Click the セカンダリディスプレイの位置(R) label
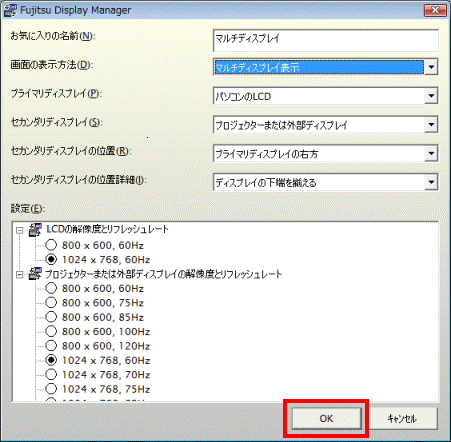The height and width of the screenshot is (442, 451). [x=71, y=151]
